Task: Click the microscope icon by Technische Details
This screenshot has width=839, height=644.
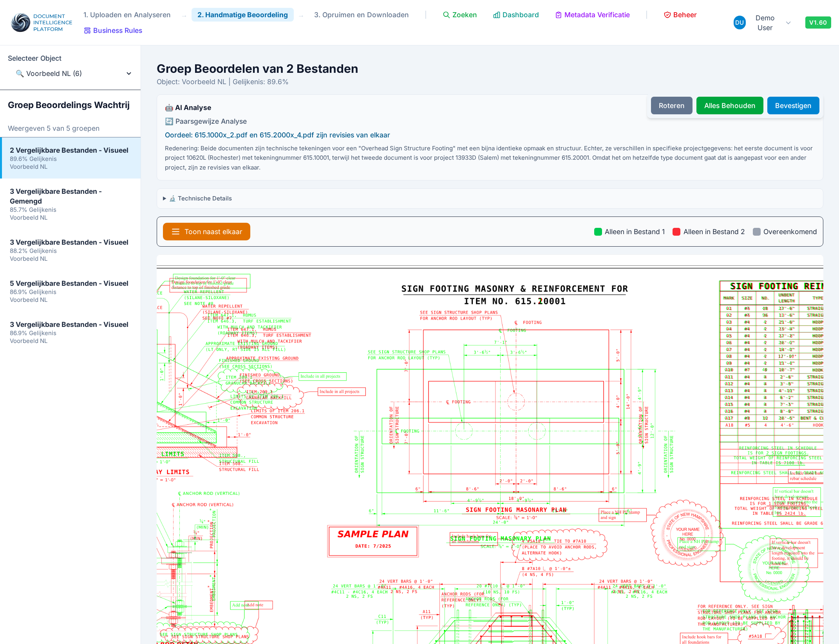Action: (x=172, y=198)
